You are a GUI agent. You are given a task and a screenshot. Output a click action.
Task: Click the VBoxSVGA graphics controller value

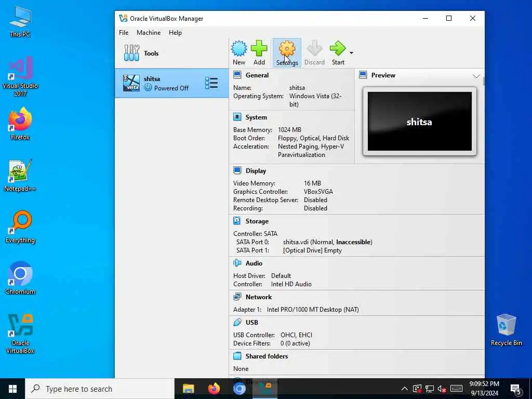click(x=318, y=192)
